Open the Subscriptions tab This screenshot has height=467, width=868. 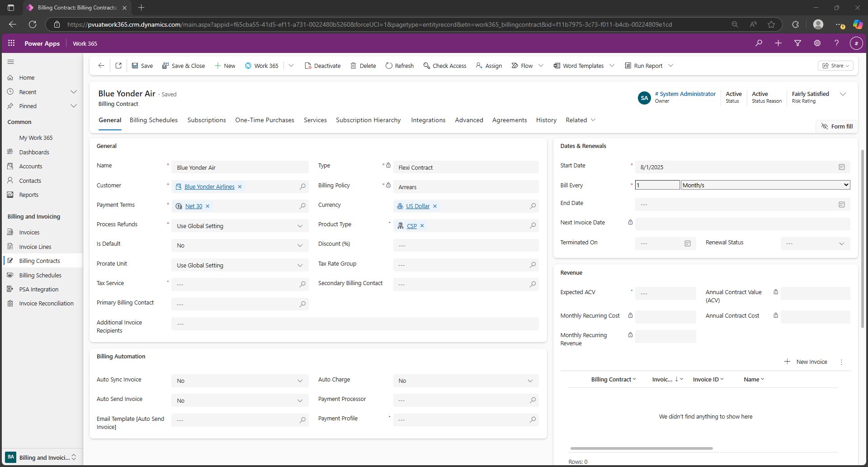[x=207, y=120]
